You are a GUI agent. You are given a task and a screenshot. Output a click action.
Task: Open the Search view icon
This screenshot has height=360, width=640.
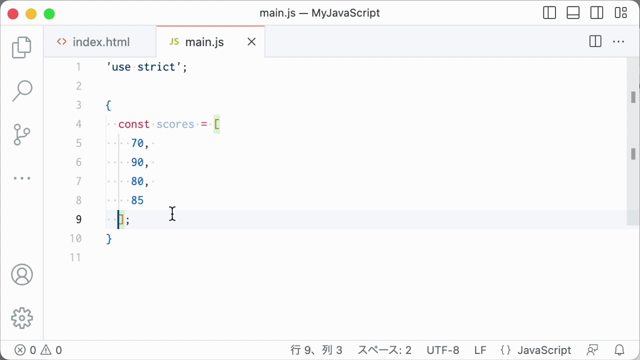(x=22, y=91)
